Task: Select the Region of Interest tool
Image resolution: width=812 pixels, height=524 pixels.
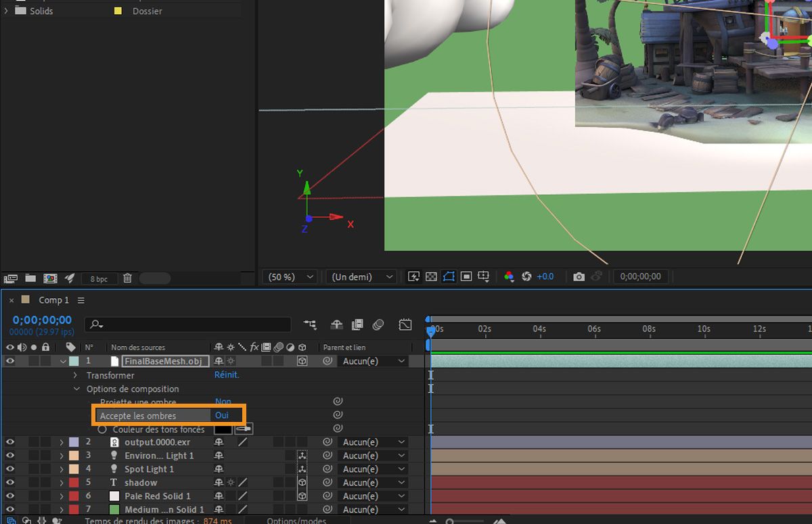Action: coord(465,276)
